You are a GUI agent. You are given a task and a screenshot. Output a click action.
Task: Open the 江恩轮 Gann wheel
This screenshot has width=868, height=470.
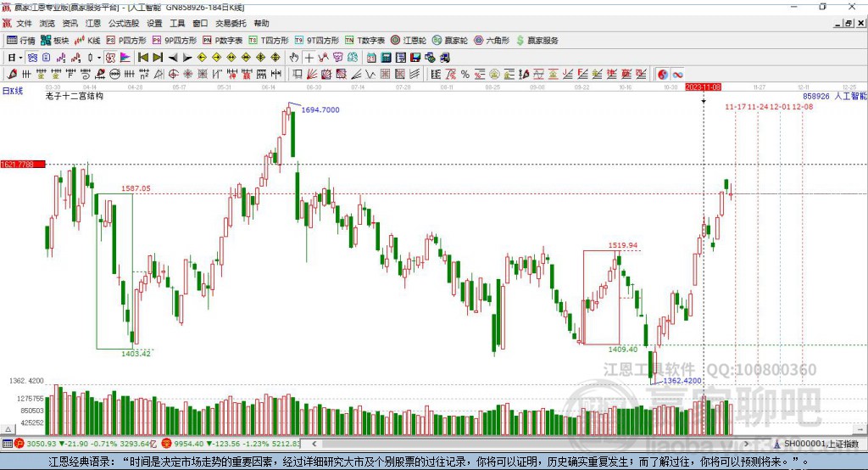tap(409, 41)
